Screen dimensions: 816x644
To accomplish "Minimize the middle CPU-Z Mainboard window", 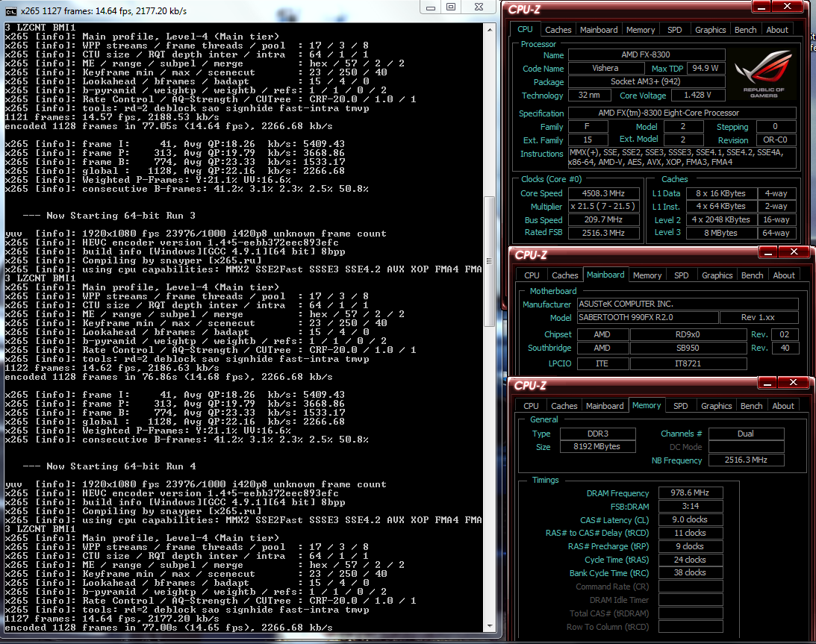I will 769,252.
